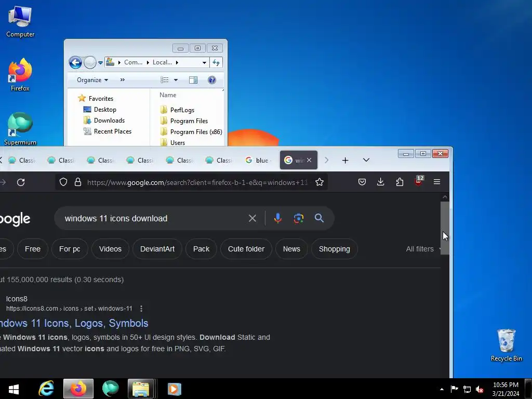Open the Firefox desktop shortcut
The width and height of the screenshot is (532, 399).
click(20, 75)
